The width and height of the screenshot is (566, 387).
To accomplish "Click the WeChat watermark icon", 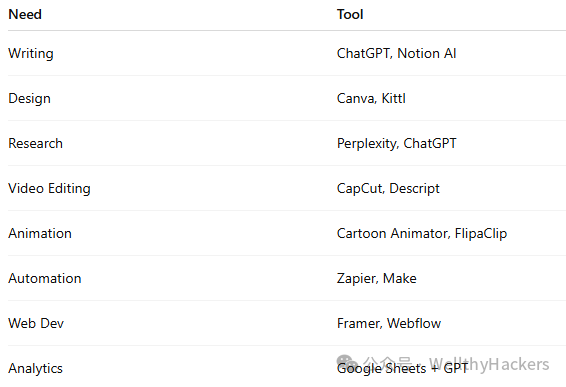I will (347, 362).
